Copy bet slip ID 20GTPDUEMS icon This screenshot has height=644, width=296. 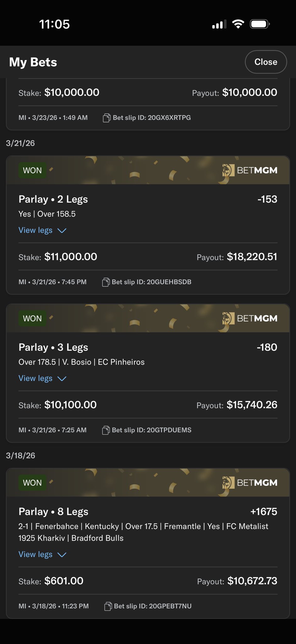[106, 430]
